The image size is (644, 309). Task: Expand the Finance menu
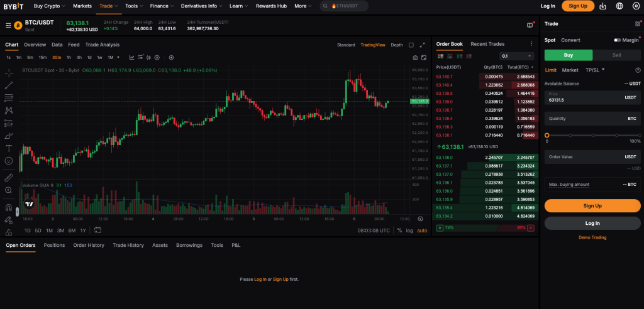pos(162,6)
